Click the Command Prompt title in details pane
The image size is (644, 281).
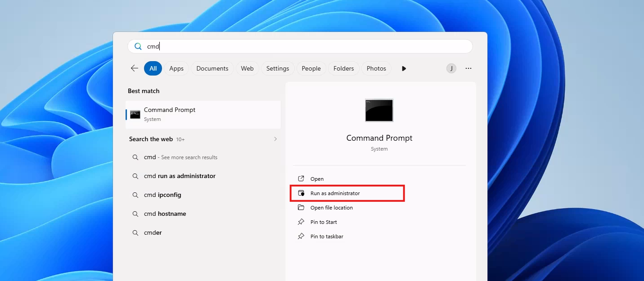(379, 138)
